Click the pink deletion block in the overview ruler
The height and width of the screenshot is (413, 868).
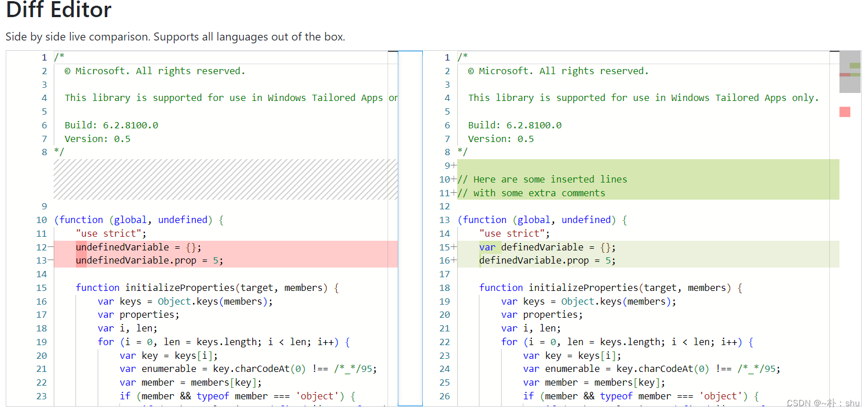tap(845, 112)
